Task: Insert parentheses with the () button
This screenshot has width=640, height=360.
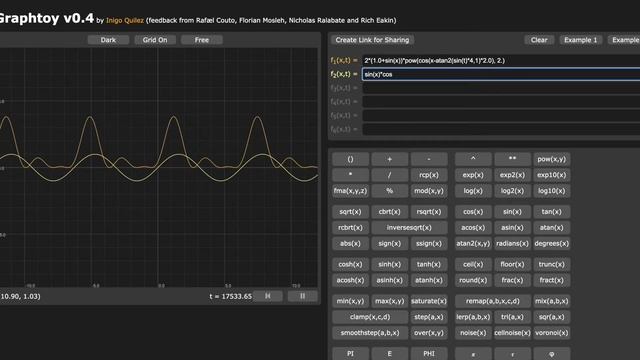Action: point(350,159)
